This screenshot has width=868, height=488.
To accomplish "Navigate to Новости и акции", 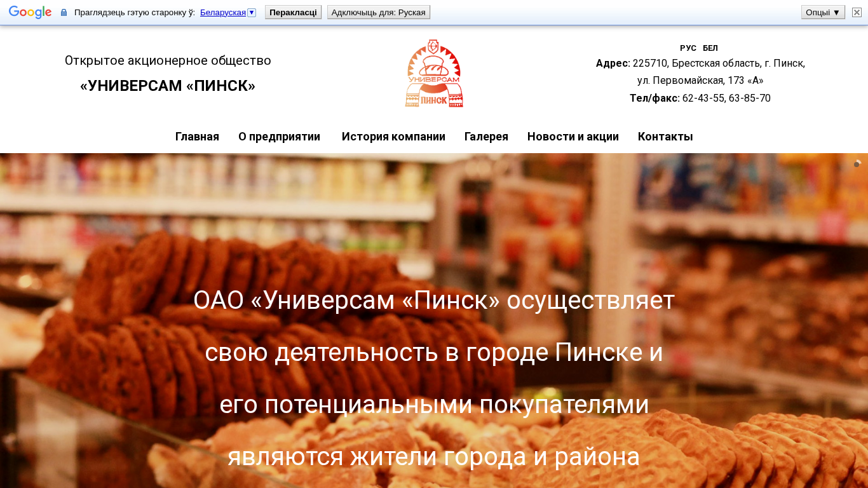I will point(573,137).
